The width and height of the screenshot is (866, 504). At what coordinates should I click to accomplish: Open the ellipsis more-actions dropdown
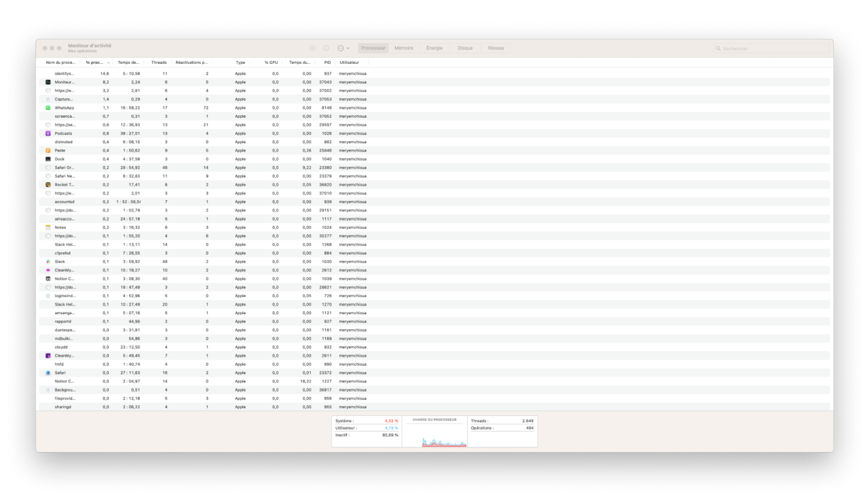[344, 48]
